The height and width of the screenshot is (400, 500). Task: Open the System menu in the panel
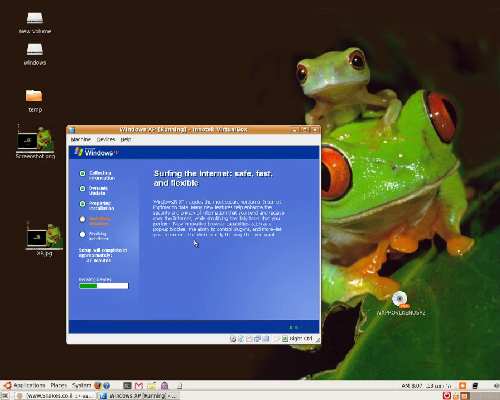(81, 385)
